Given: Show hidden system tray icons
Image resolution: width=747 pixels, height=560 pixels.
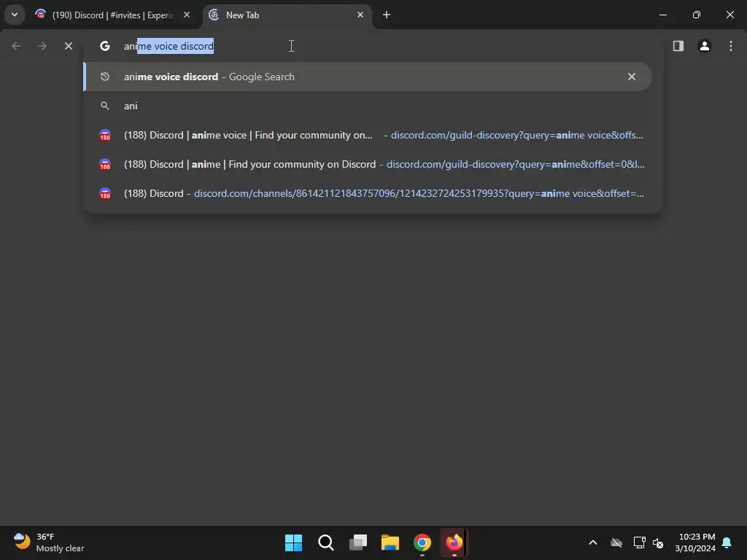Looking at the screenshot, I should tap(593, 542).
